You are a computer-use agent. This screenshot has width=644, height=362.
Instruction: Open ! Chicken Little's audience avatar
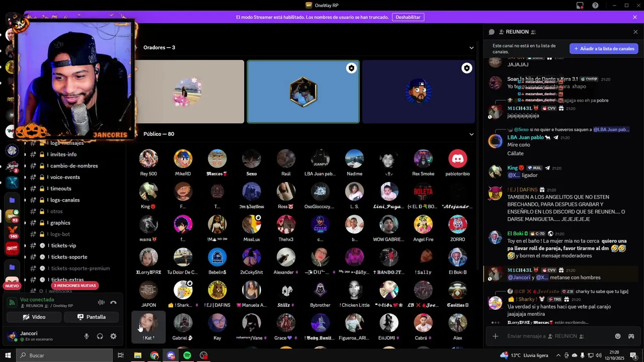354,290
